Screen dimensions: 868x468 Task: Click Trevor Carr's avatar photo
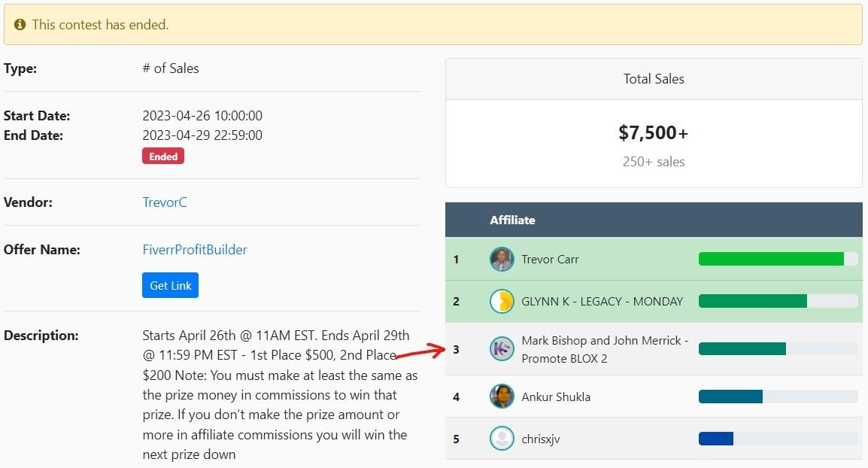[x=502, y=260]
